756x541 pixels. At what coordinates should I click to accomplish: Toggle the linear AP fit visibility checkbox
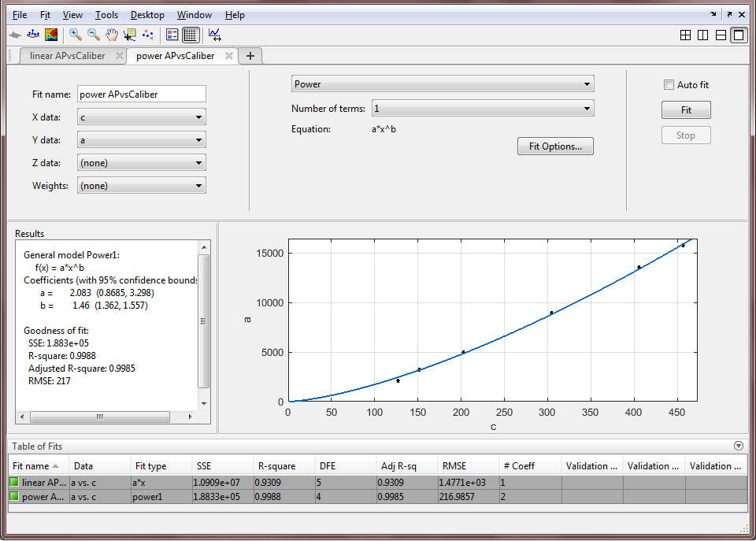pyautogui.click(x=14, y=482)
